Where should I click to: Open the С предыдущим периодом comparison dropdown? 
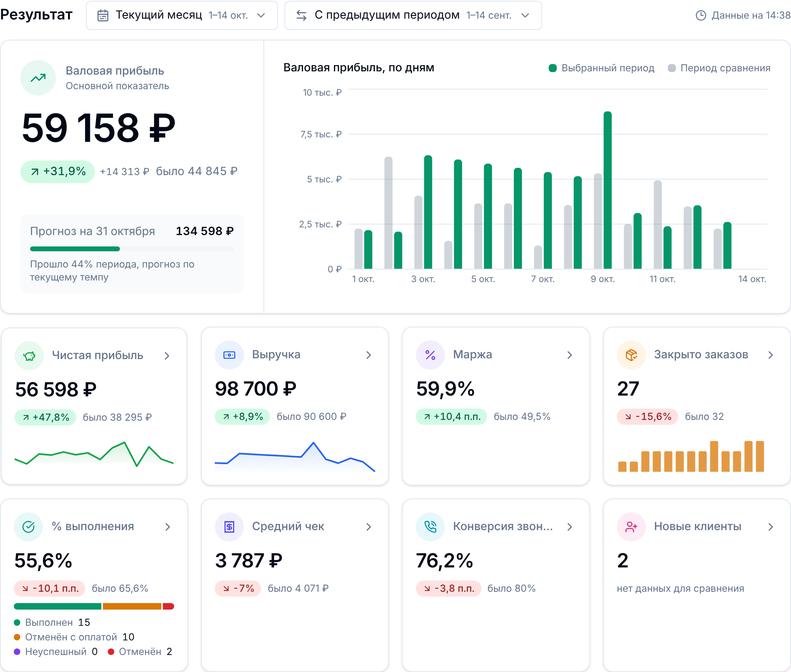click(413, 15)
